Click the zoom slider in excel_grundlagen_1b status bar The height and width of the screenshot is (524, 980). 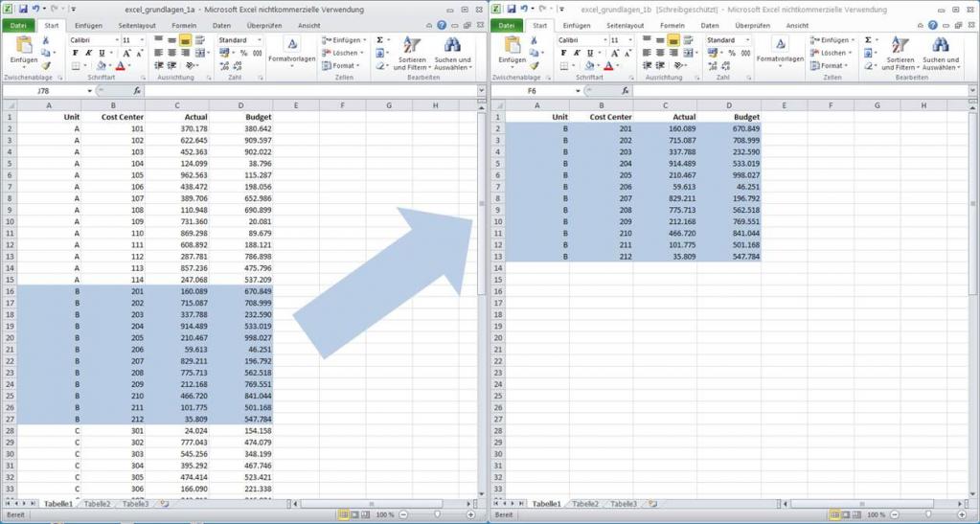pyautogui.click(x=927, y=515)
